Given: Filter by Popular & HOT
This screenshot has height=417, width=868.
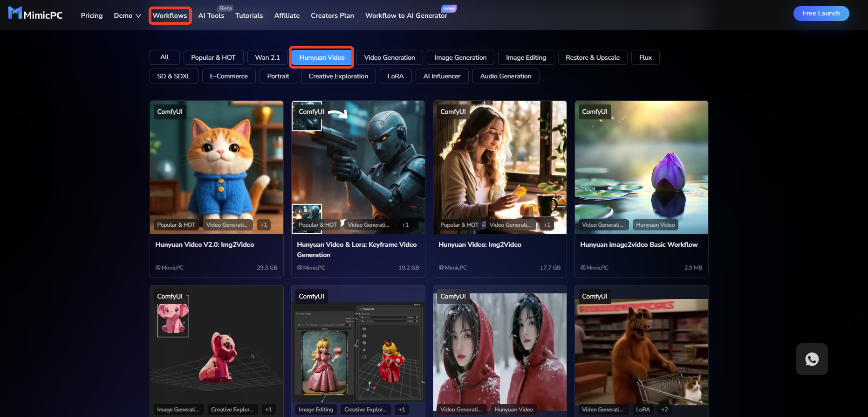Looking at the screenshot, I should (213, 57).
